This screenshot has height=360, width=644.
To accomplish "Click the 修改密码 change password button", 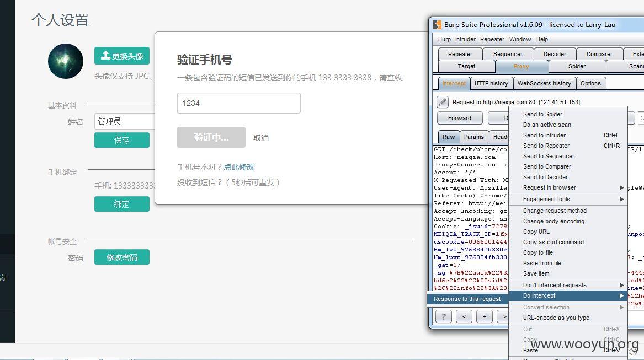I will click(122, 257).
